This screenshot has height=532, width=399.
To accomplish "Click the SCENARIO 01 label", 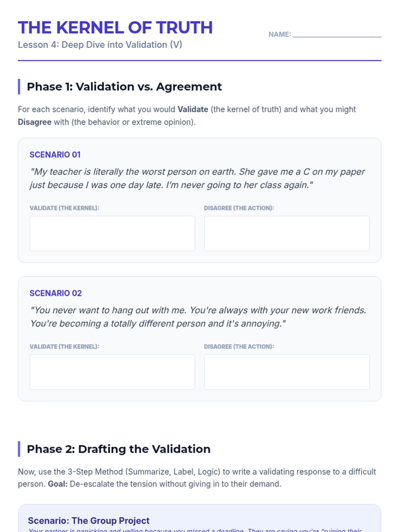I will click(x=55, y=155).
